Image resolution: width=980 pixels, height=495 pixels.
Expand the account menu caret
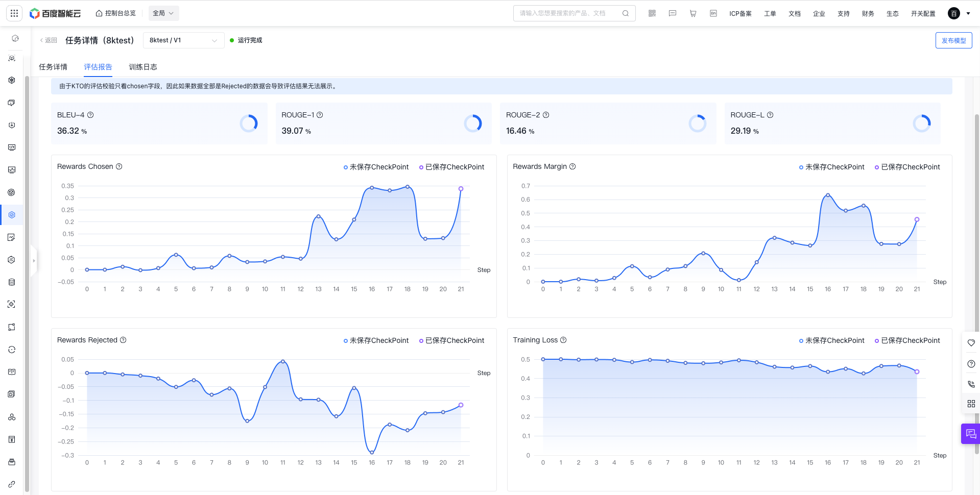point(968,13)
